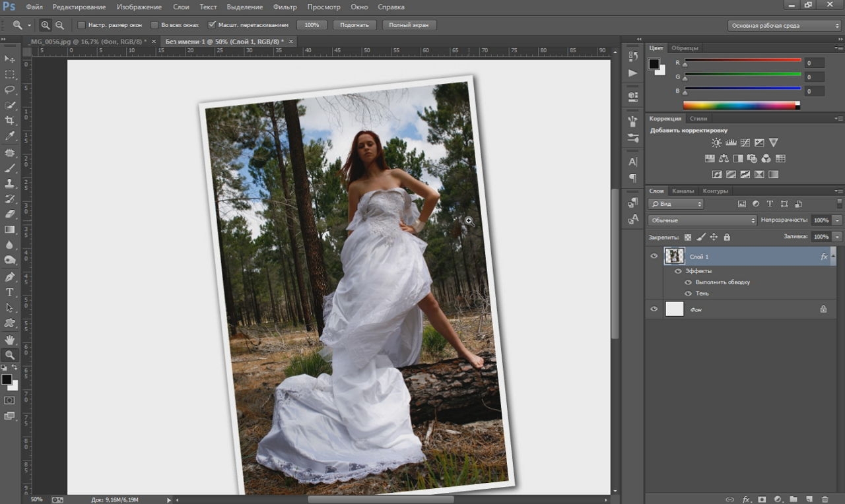845x504 pixels.
Task: Hide the 'Слой 1' layer
Action: coord(654,256)
